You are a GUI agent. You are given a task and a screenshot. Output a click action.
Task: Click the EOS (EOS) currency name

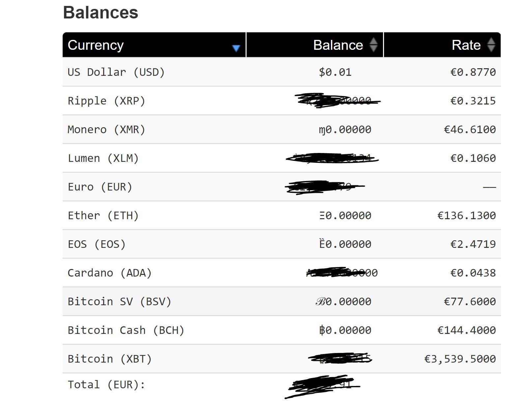[x=97, y=244]
